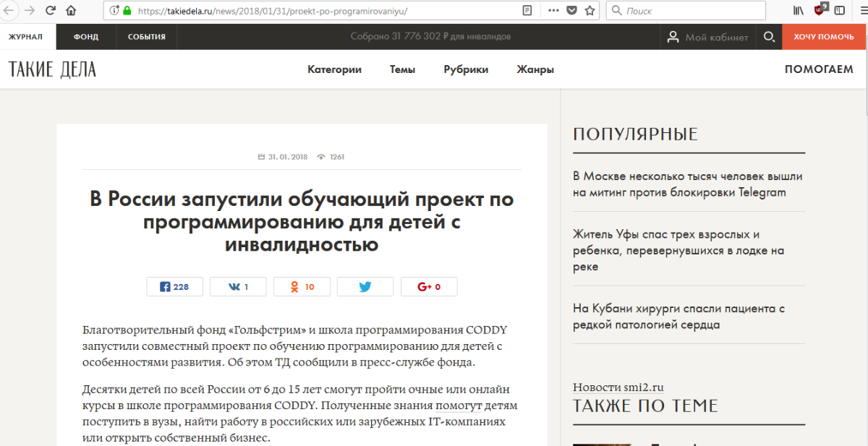Switch to the ЖУРНАЛ tab
Image resolution: width=868 pixels, height=446 pixels.
[26, 37]
